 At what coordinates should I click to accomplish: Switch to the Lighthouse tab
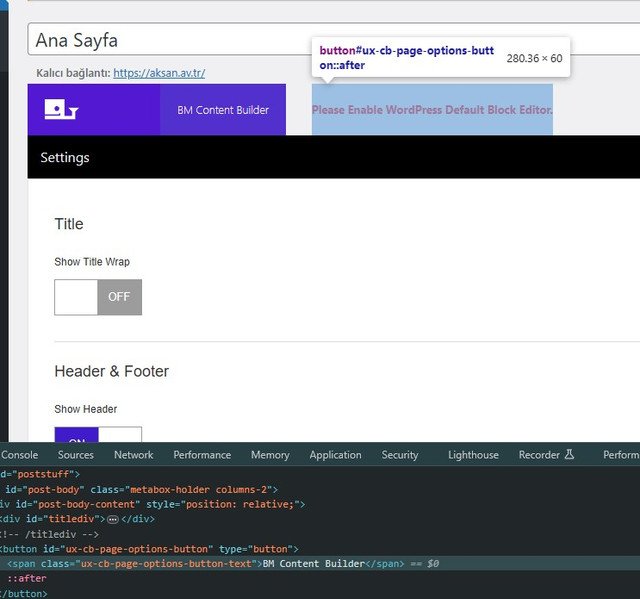pyautogui.click(x=473, y=455)
